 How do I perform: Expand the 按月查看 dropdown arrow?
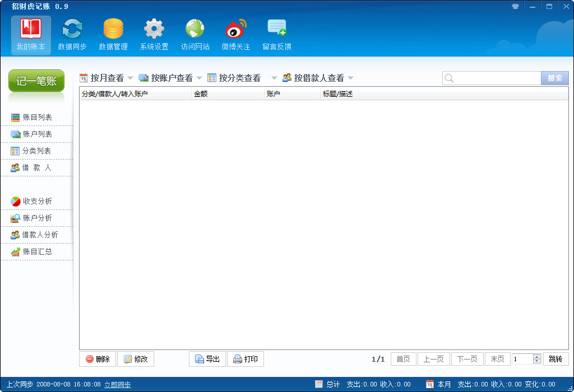tap(130, 78)
